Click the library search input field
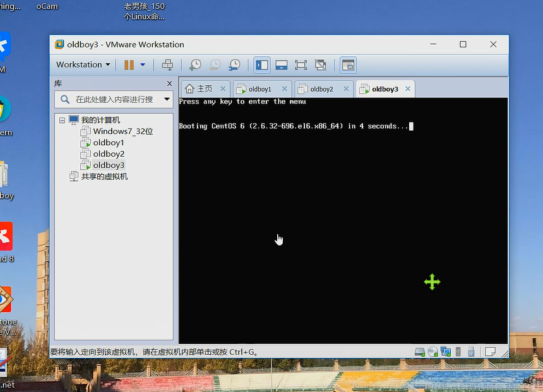543x392 pixels. [114, 99]
